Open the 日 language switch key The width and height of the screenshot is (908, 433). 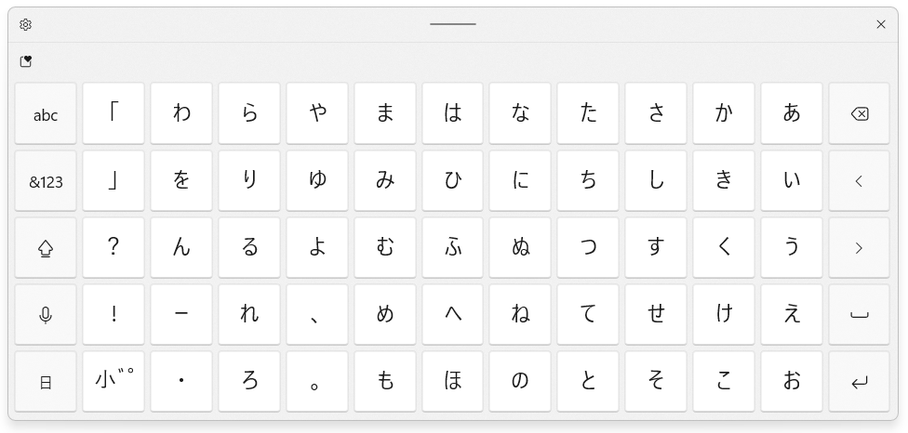[x=45, y=381]
